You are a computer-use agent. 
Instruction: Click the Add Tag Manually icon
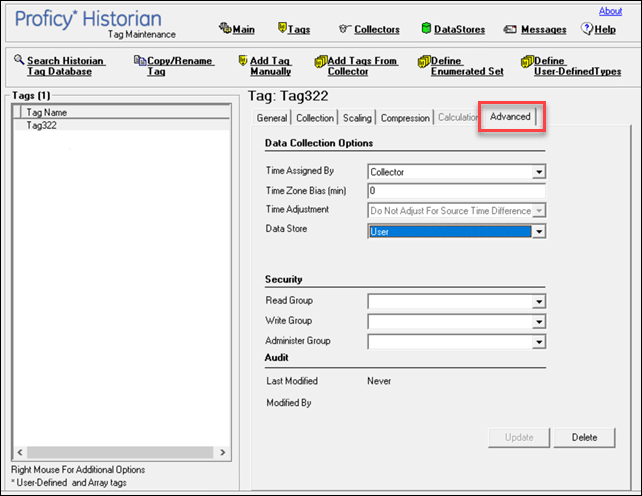tap(243, 60)
